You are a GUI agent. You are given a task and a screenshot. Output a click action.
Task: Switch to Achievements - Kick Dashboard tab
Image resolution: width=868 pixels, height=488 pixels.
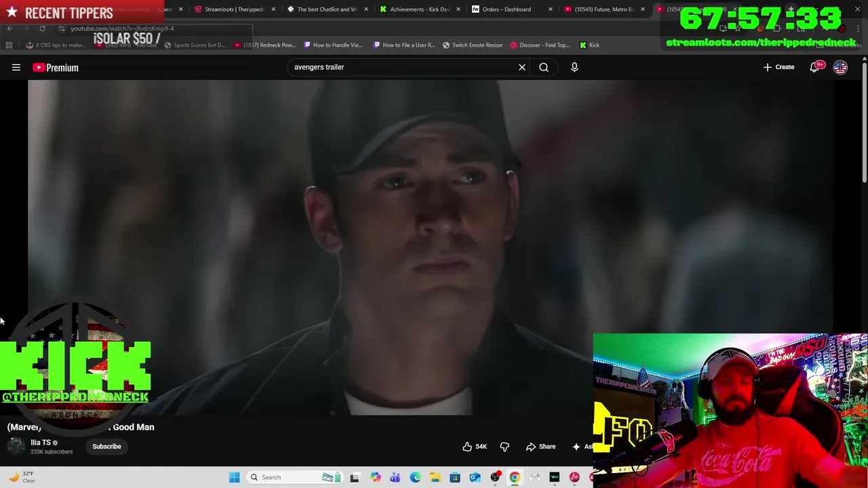point(420,9)
